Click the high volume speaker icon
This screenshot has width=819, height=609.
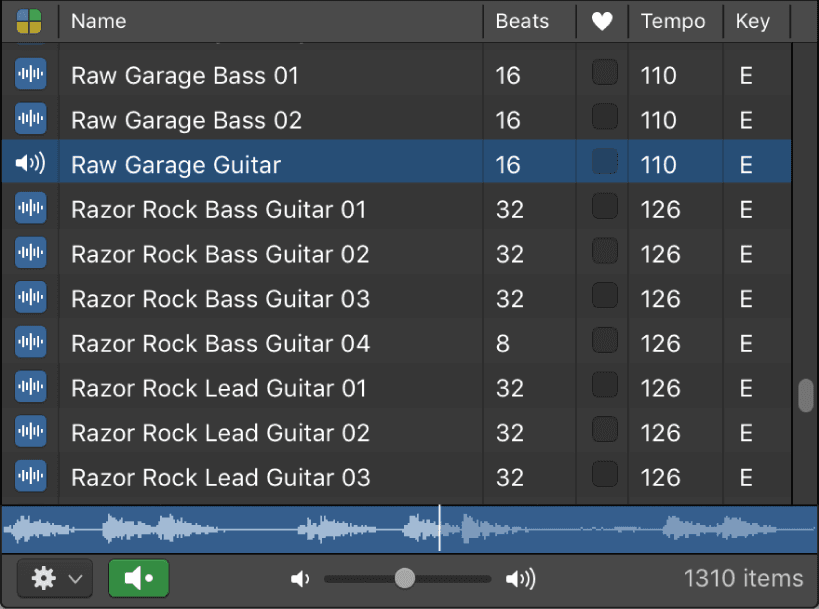tap(521, 579)
